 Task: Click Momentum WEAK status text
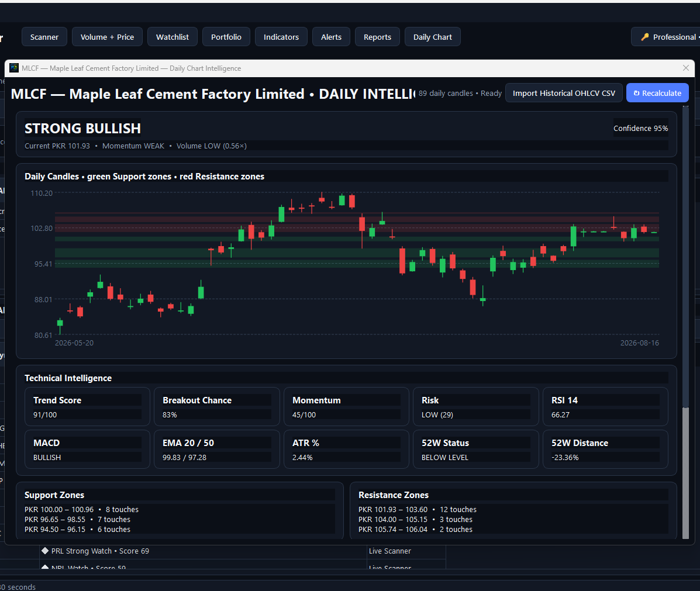point(133,146)
